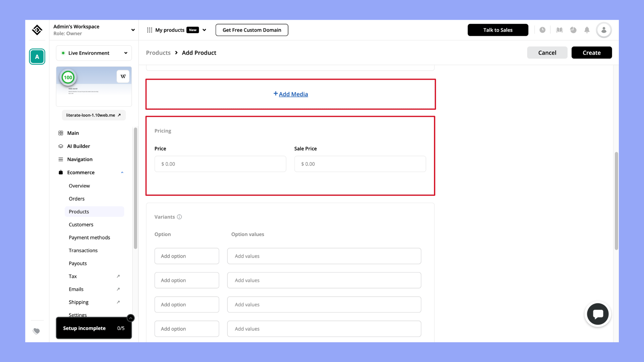Go to Orders in sidebar

(76, 199)
